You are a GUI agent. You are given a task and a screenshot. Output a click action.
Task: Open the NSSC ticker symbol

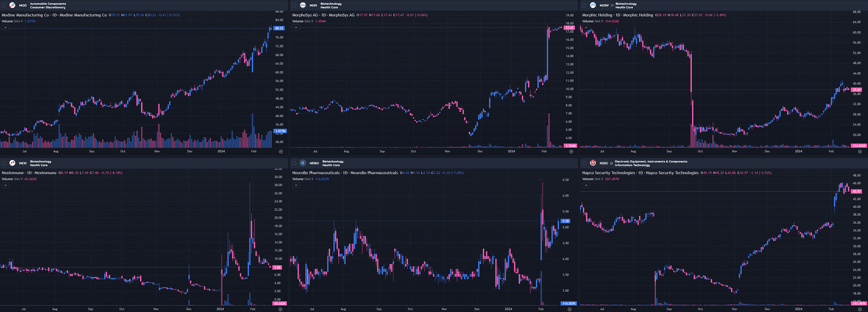click(604, 163)
